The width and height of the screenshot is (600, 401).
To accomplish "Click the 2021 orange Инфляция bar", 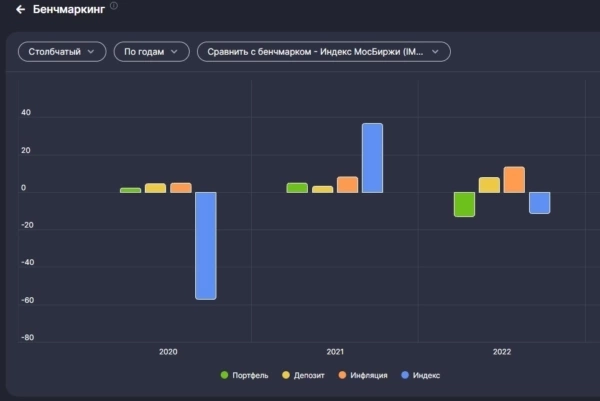I will point(347,185).
